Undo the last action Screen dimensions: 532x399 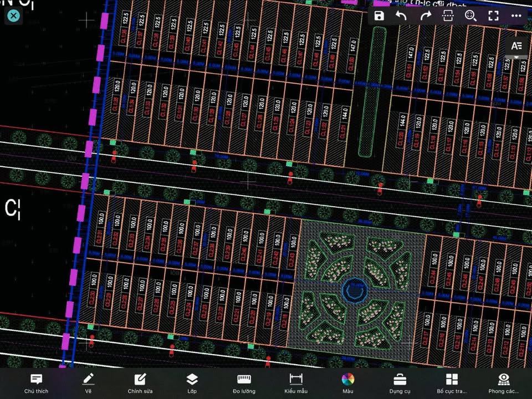(x=401, y=16)
